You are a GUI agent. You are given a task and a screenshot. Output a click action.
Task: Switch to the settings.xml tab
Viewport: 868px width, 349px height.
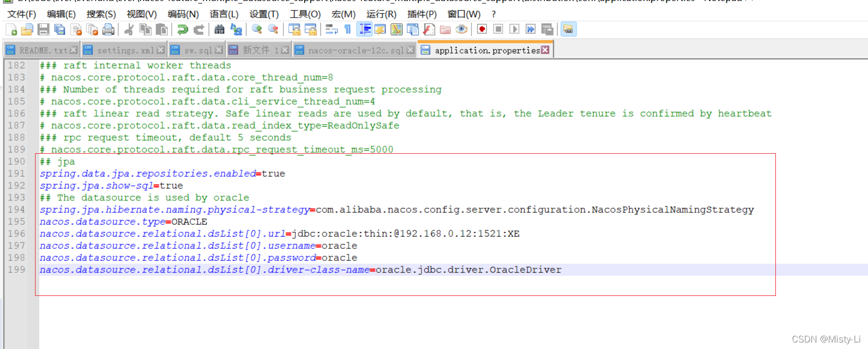pyautogui.click(x=125, y=50)
